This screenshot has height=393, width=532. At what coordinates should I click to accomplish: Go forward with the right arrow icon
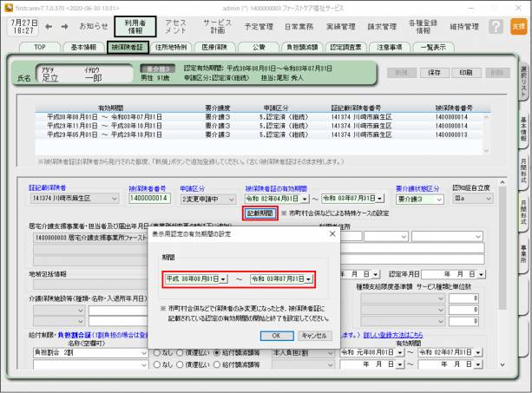64,26
